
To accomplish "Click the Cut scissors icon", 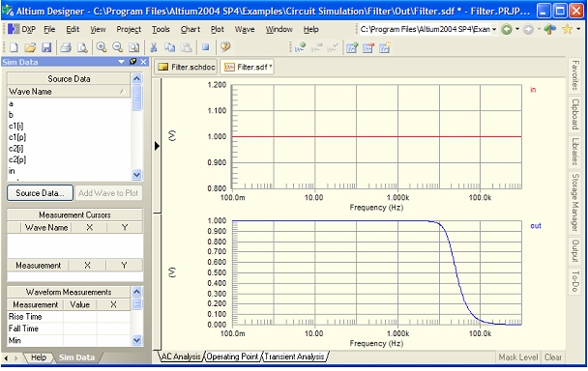I will pyautogui.click(x=154, y=47).
